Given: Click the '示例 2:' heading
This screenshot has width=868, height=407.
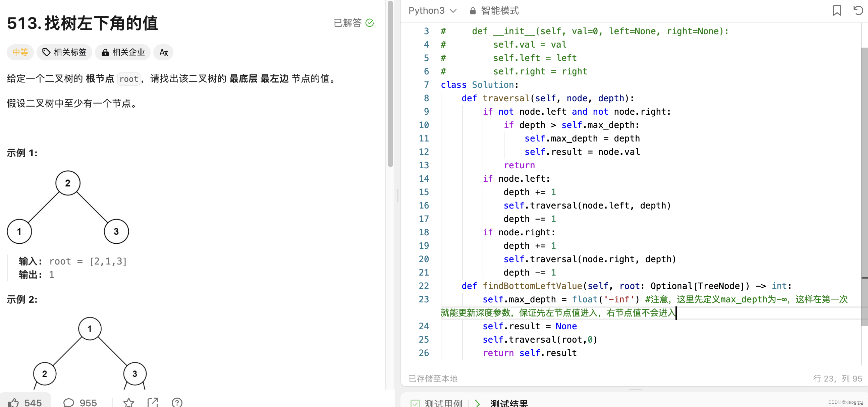Looking at the screenshot, I should click(22, 299).
